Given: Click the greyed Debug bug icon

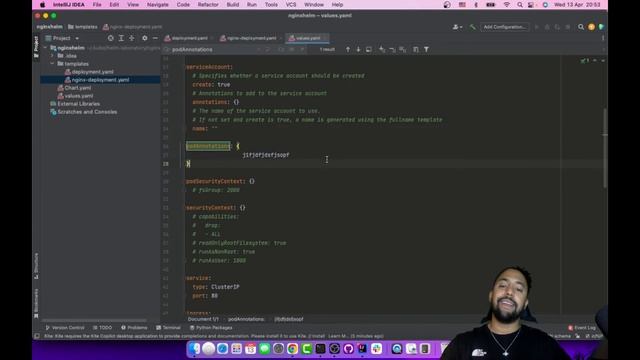Looking at the screenshot, I should click(x=547, y=27).
